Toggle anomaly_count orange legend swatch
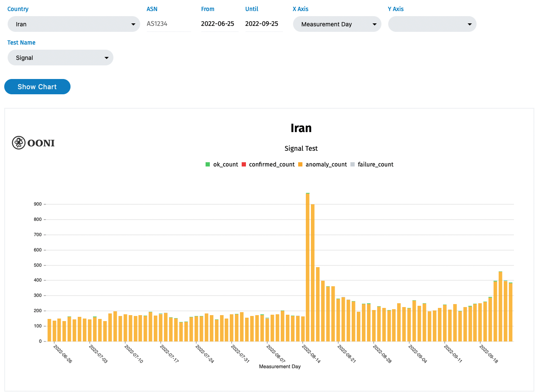This screenshot has width=539, height=392. click(x=300, y=164)
